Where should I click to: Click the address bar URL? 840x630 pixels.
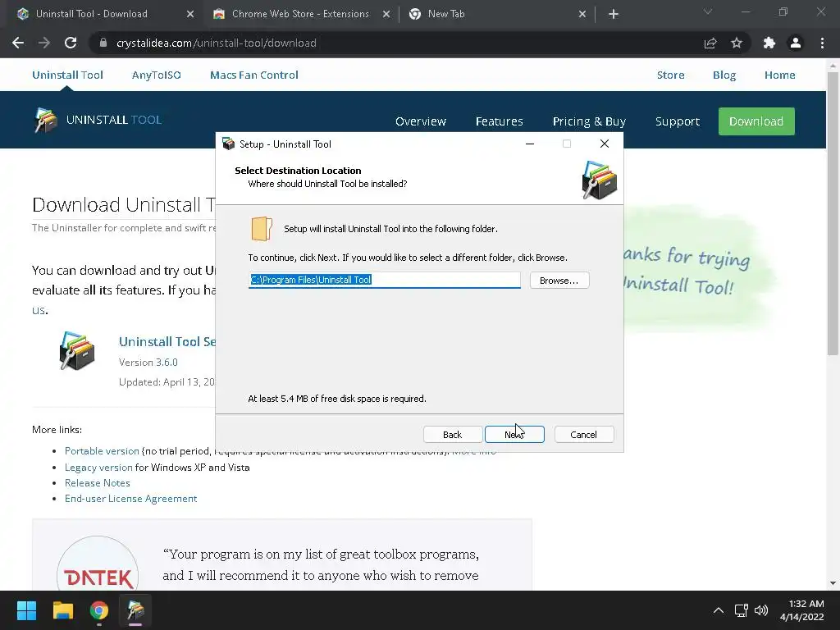[217, 43]
